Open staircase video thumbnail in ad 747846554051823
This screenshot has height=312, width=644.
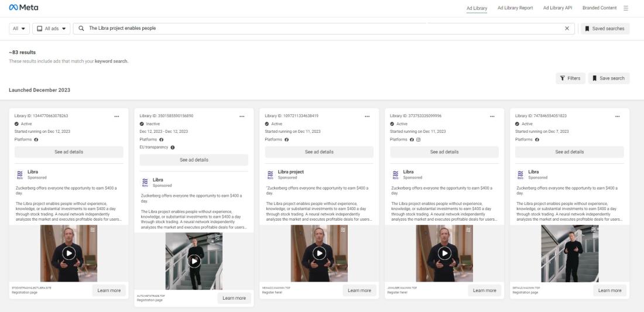(570, 253)
